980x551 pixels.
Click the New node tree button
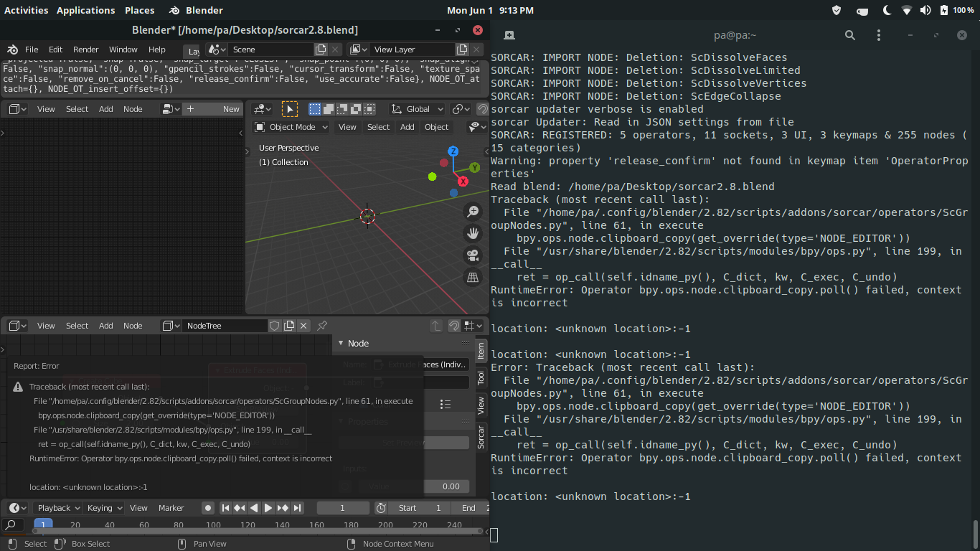point(213,109)
